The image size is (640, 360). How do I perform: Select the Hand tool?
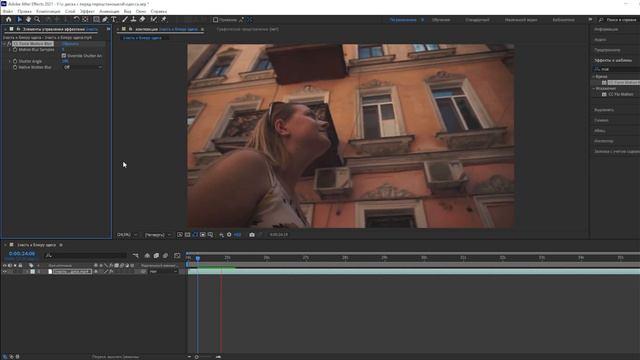(x=28, y=19)
